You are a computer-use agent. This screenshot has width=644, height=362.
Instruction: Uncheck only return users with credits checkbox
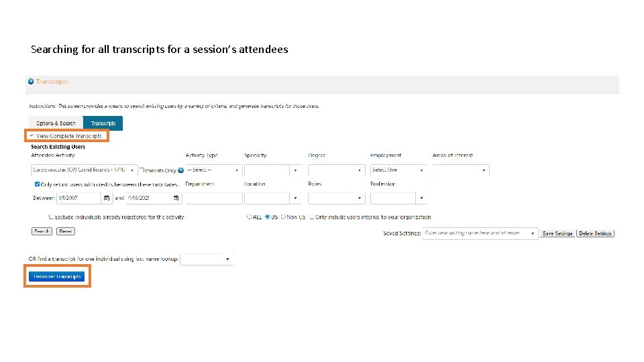(x=37, y=184)
